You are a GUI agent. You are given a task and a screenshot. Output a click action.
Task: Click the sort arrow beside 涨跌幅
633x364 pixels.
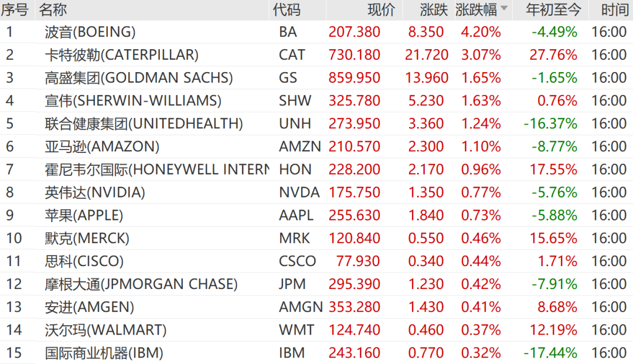click(503, 9)
